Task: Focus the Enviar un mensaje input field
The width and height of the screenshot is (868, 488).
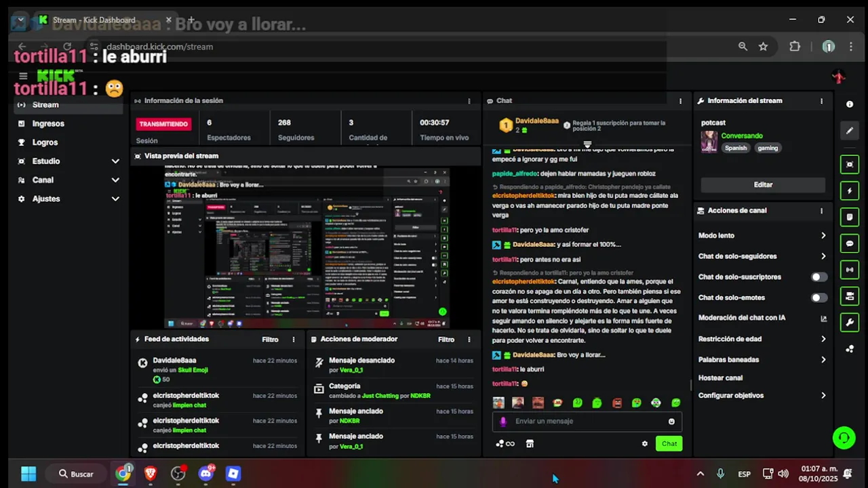Action: coord(587,421)
